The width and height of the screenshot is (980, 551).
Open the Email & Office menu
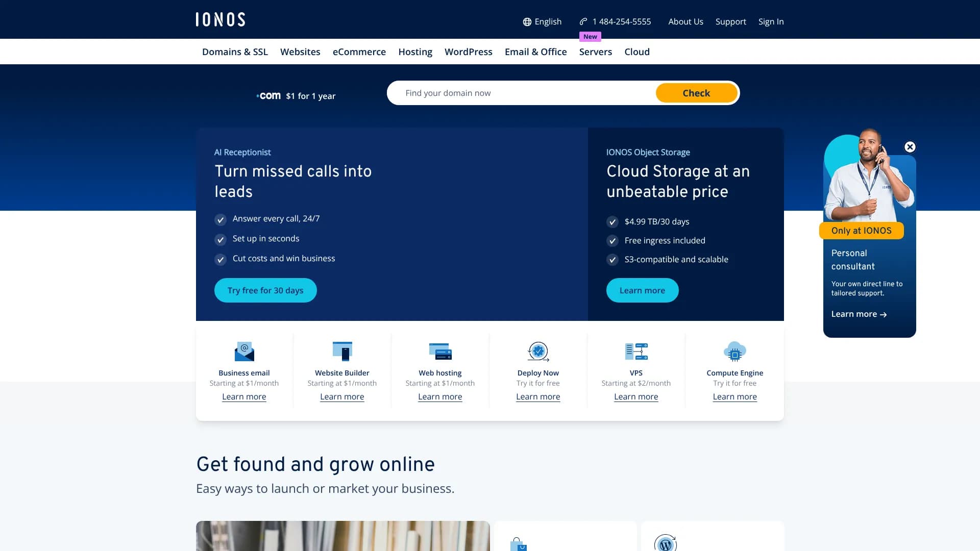pos(535,52)
